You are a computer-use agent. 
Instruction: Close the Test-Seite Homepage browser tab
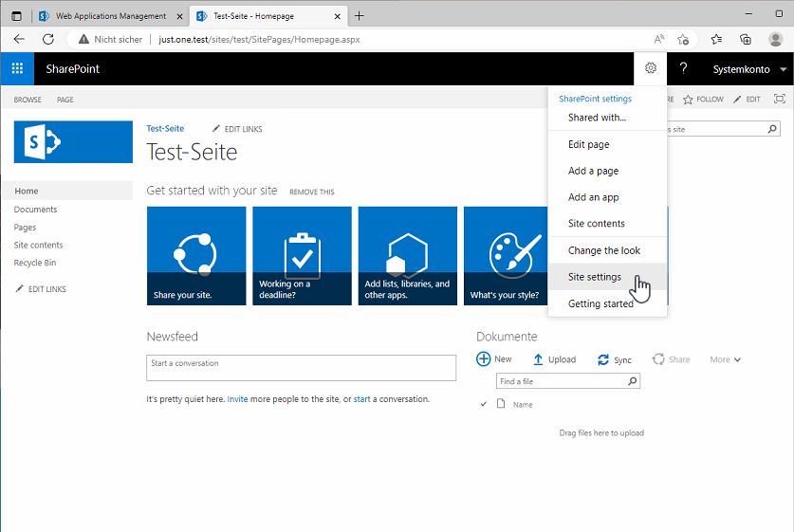click(x=338, y=16)
